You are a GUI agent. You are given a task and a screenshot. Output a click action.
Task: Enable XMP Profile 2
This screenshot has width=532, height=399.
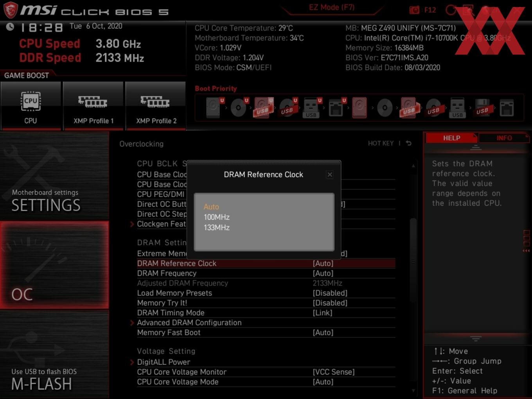(156, 106)
